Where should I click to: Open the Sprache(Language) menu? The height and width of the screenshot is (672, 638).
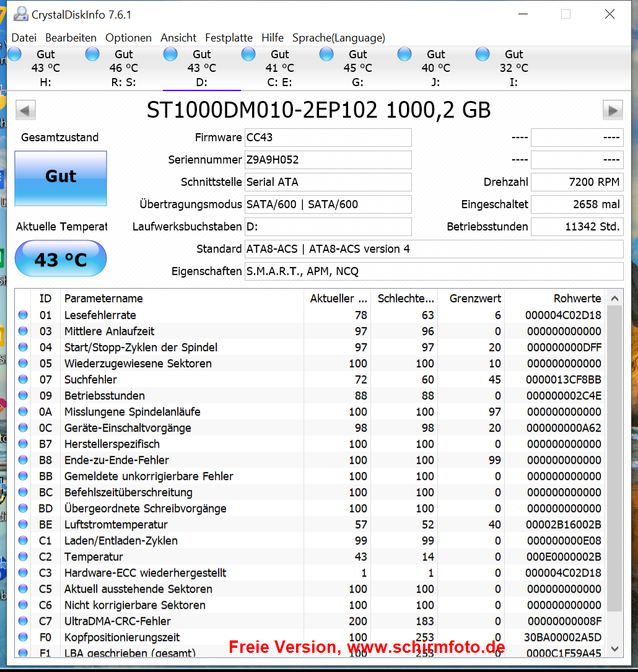tap(338, 38)
